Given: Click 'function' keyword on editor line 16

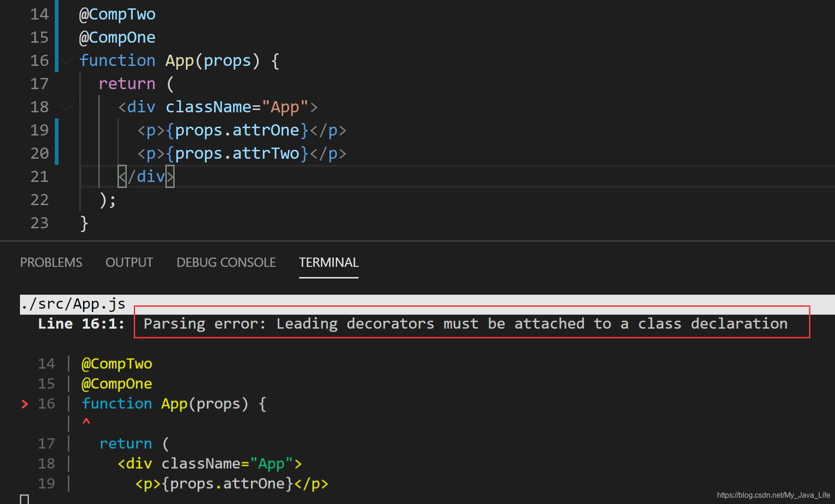Looking at the screenshot, I should pyautogui.click(x=117, y=60).
